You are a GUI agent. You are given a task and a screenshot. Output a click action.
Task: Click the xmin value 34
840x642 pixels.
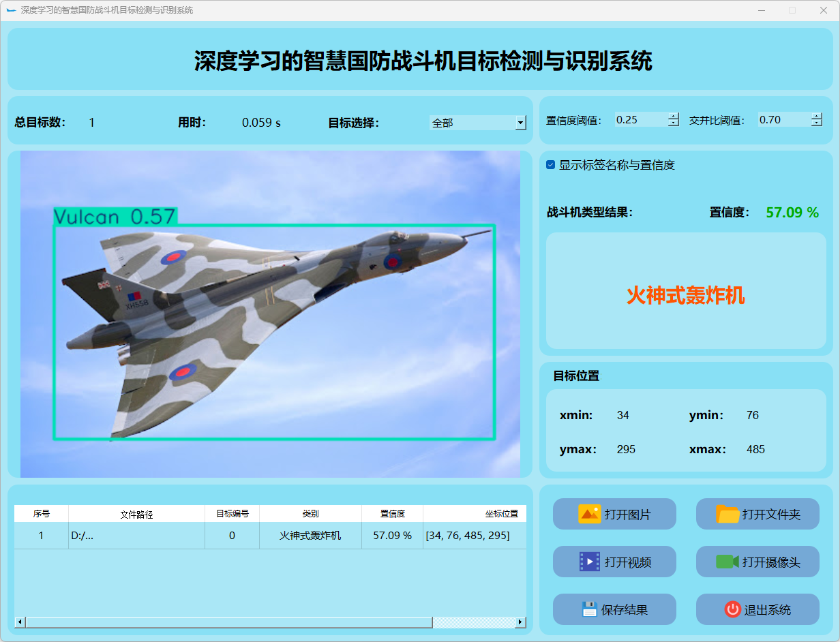point(623,415)
